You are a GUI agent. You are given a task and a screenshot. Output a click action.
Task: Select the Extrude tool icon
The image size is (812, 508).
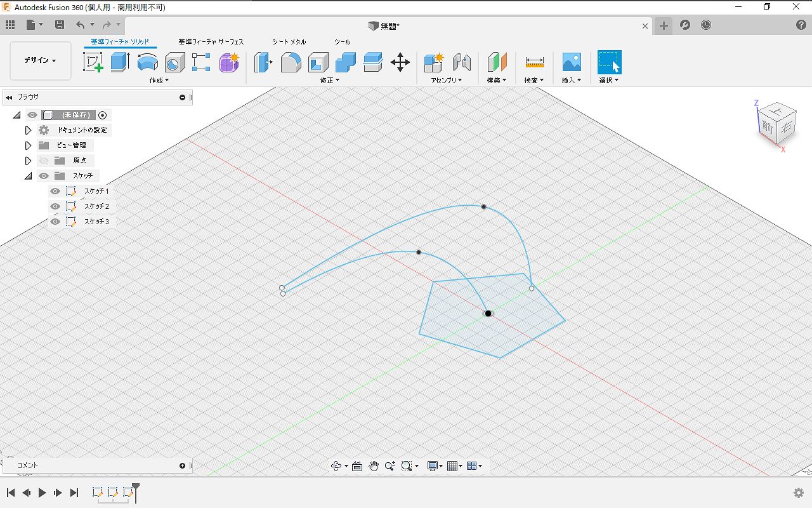[120, 62]
